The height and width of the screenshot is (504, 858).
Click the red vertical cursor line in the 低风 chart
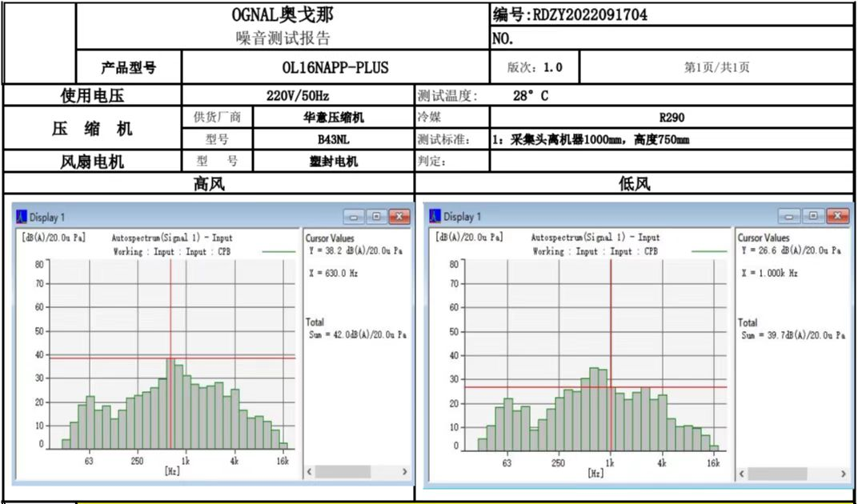coord(611,356)
